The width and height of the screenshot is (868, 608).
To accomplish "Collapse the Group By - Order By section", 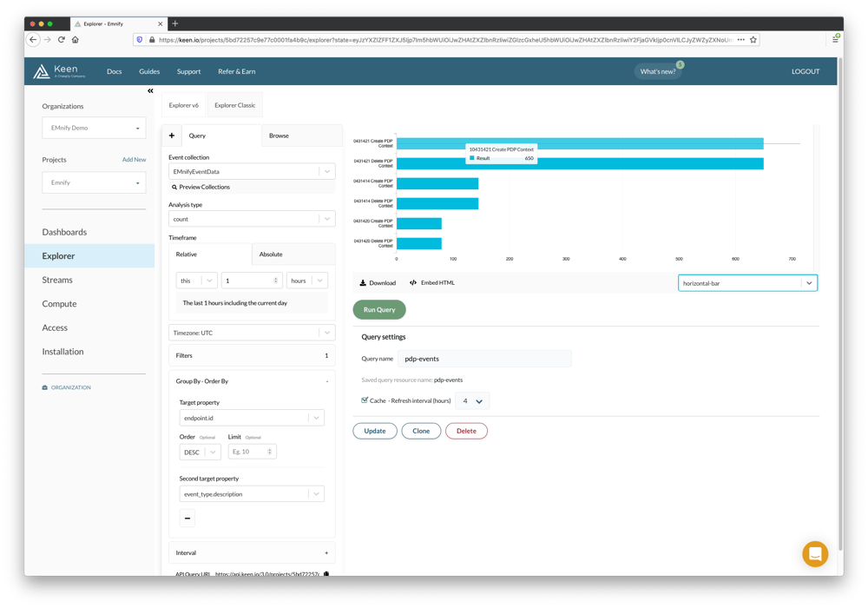I will (x=252, y=381).
